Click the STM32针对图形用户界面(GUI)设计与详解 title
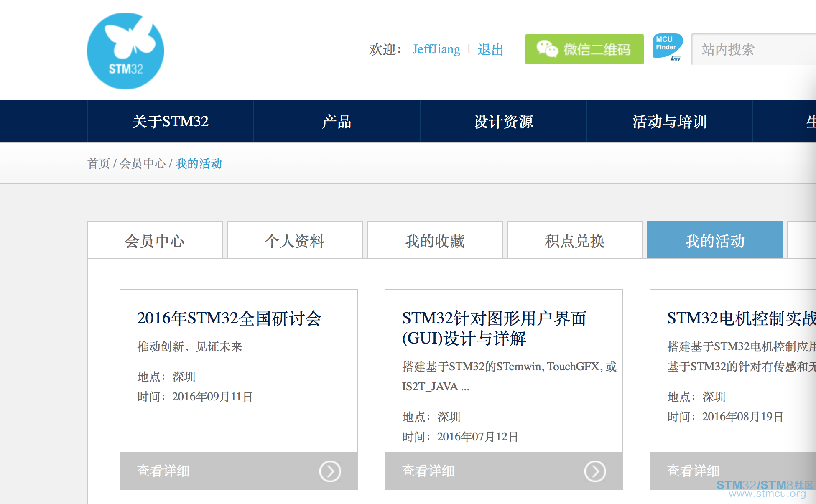 click(494, 328)
